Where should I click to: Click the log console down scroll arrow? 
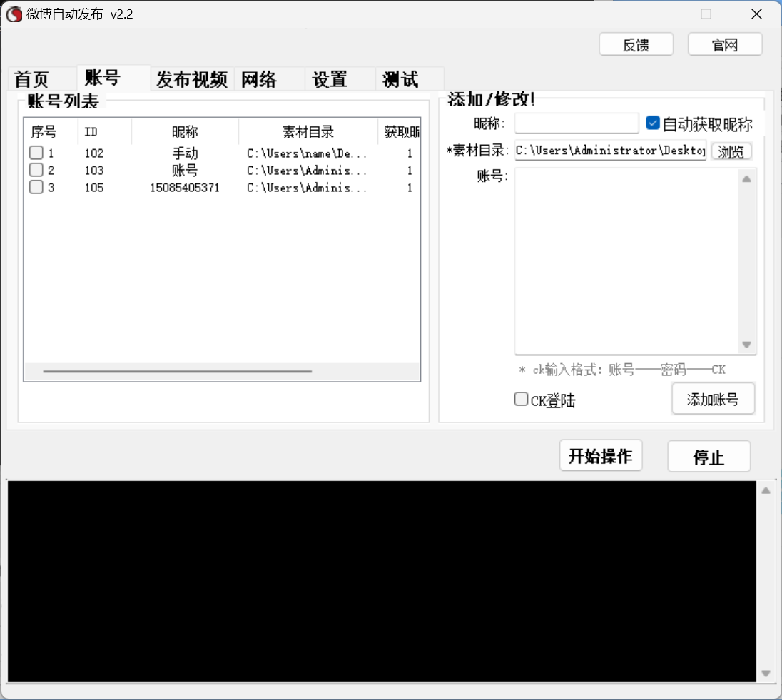click(x=766, y=674)
